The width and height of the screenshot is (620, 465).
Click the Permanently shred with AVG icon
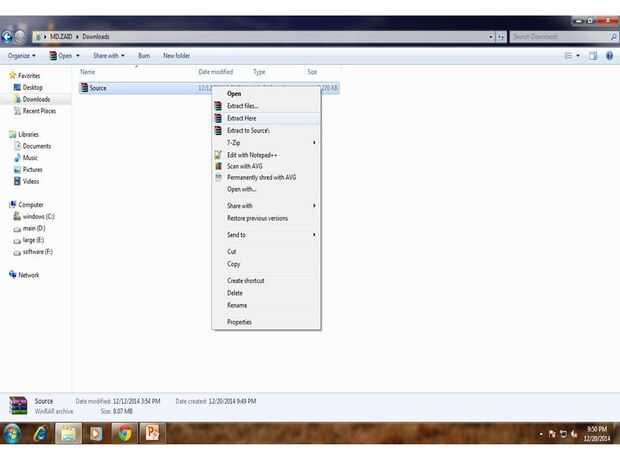(218, 177)
